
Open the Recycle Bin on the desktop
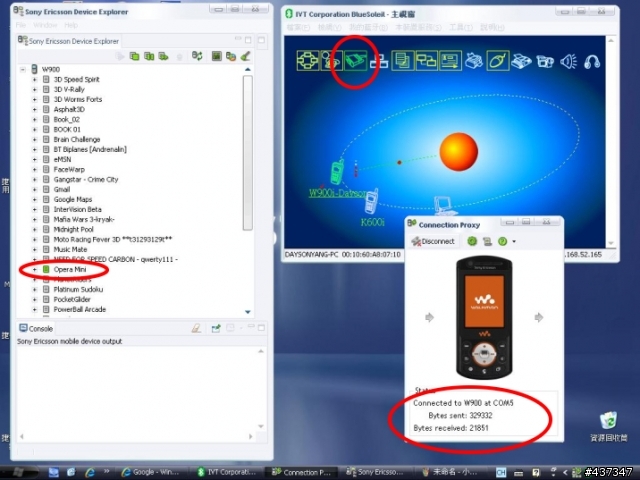click(608, 427)
